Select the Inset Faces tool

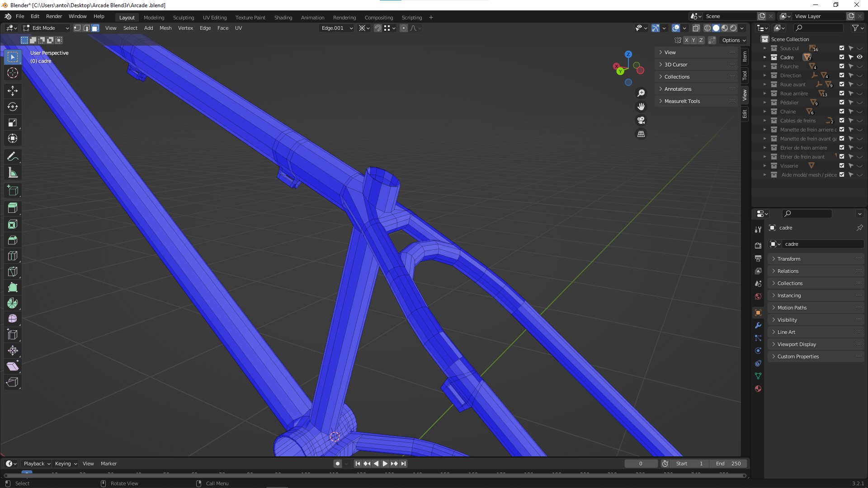point(13,224)
